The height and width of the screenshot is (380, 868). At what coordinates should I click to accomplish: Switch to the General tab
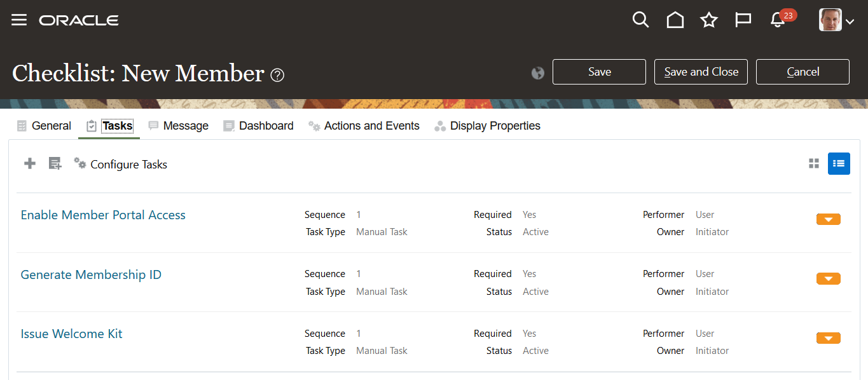click(x=45, y=126)
